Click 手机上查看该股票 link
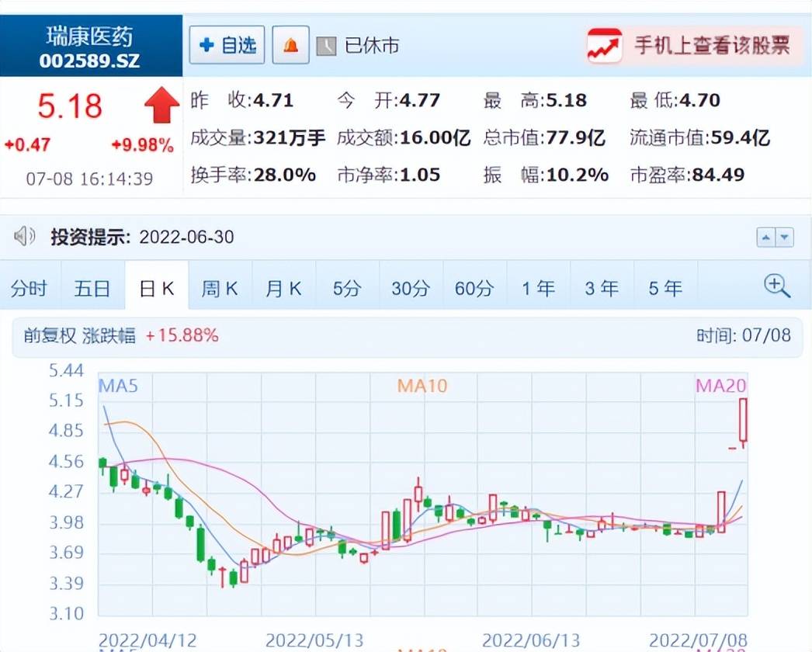The height and width of the screenshot is (652, 812). [x=711, y=45]
